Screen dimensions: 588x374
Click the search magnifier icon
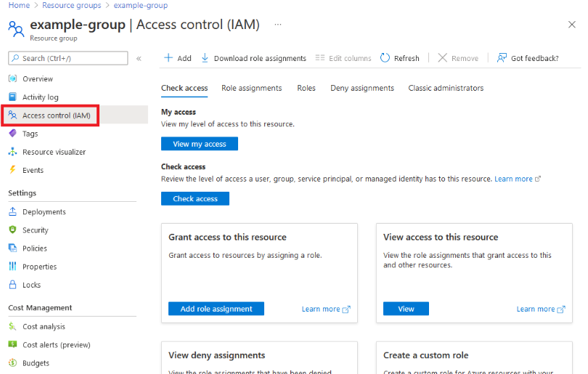tap(15, 58)
